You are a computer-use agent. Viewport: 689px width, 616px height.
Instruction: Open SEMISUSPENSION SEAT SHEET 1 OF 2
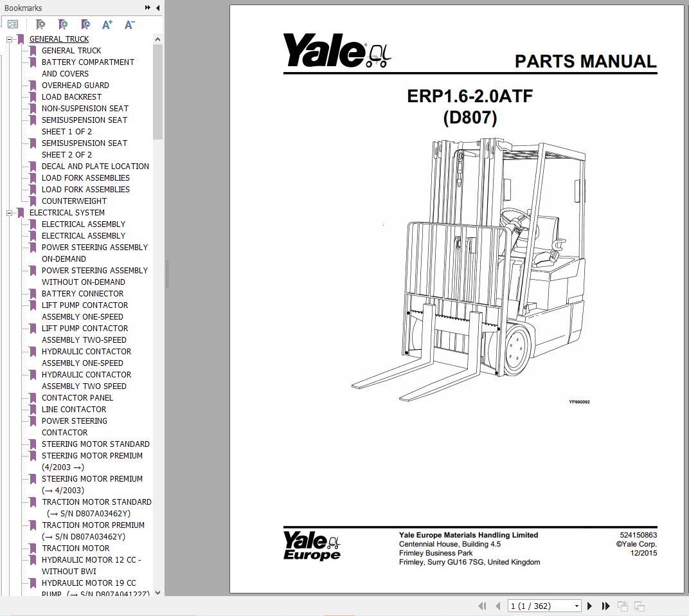(84, 126)
